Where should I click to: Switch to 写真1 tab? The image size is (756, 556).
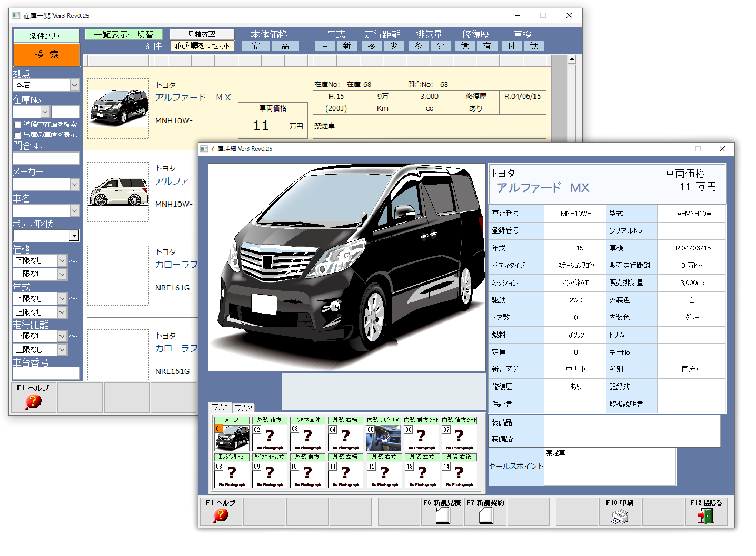click(x=221, y=407)
